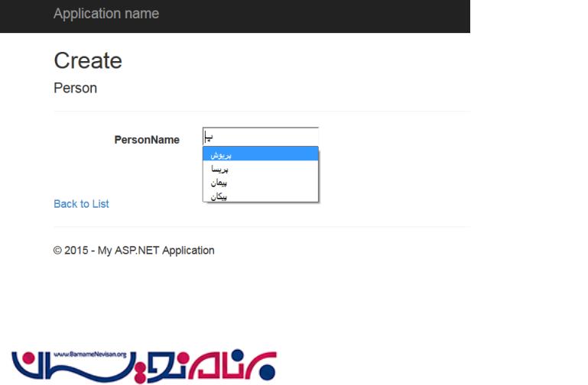Select the highlighted suggestion پریوش

coord(260,154)
